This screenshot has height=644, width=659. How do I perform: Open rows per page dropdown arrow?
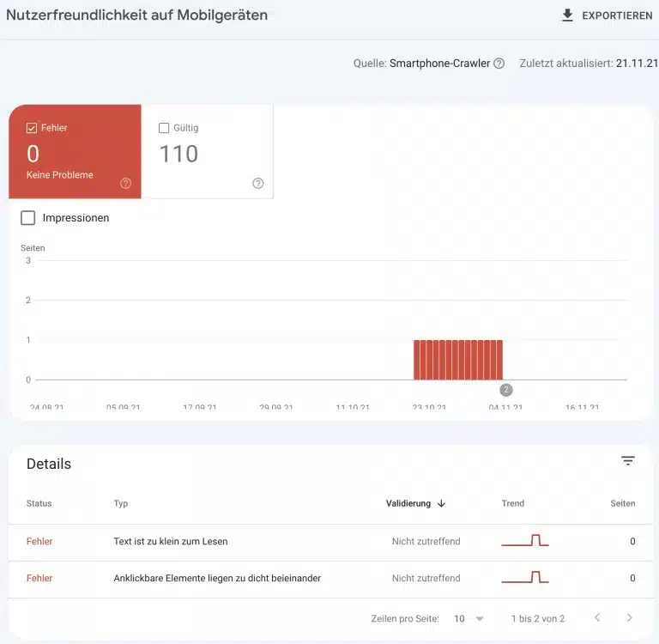tap(480, 619)
